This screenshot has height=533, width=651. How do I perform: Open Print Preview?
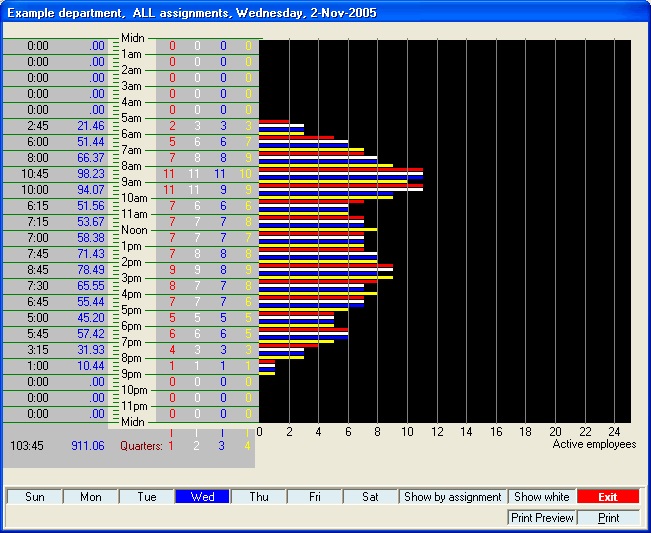[542, 518]
